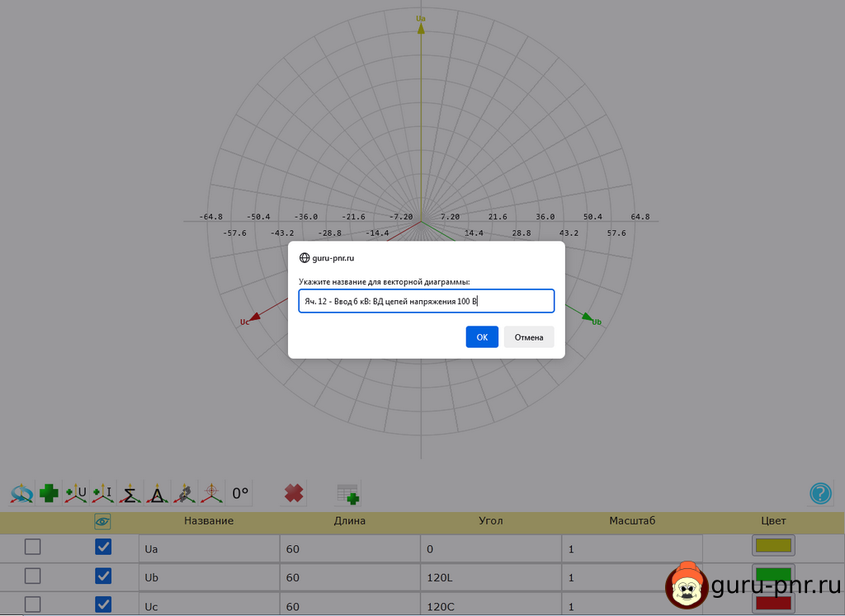
Task: Click the crosshair target vector icon
Action: point(212,493)
